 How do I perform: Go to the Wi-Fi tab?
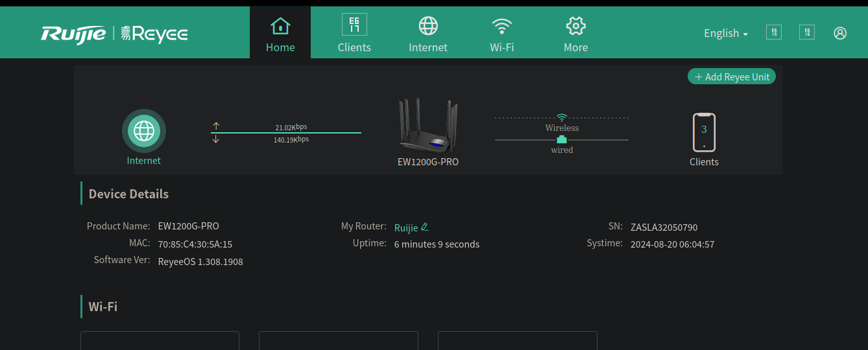point(502,32)
